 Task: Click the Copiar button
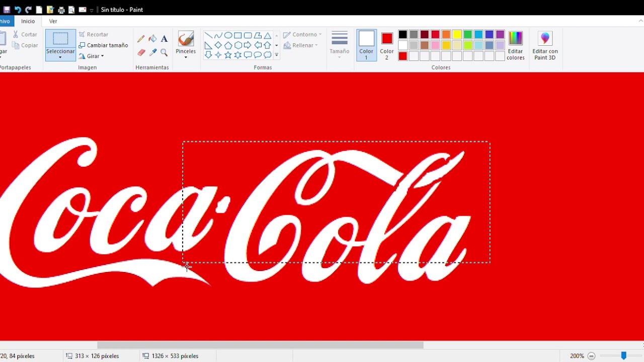(25, 45)
